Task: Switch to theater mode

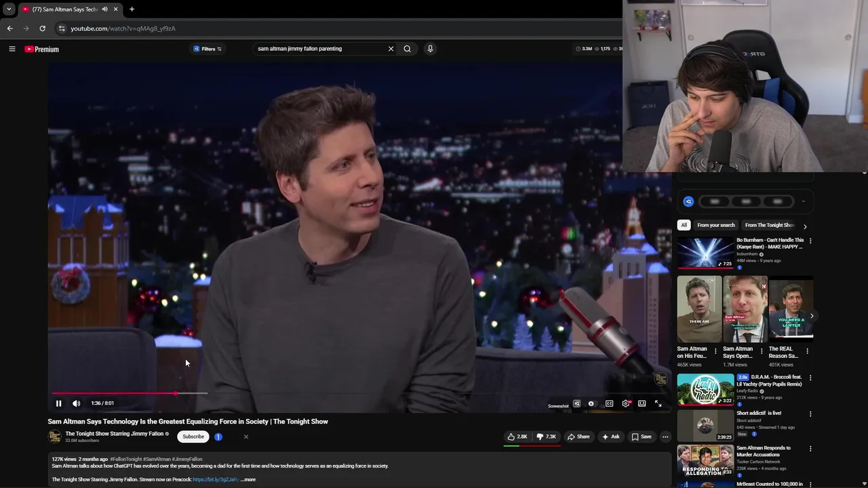Action: click(x=642, y=403)
